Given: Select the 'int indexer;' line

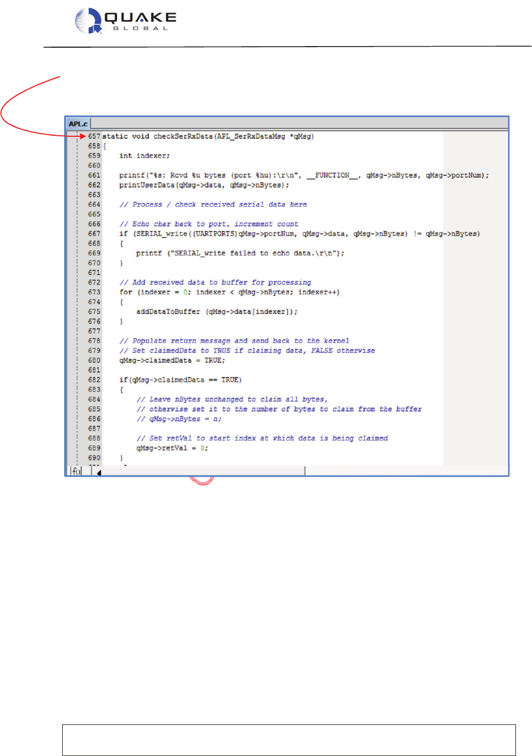Looking at the screenshot, I should (145, 155).
